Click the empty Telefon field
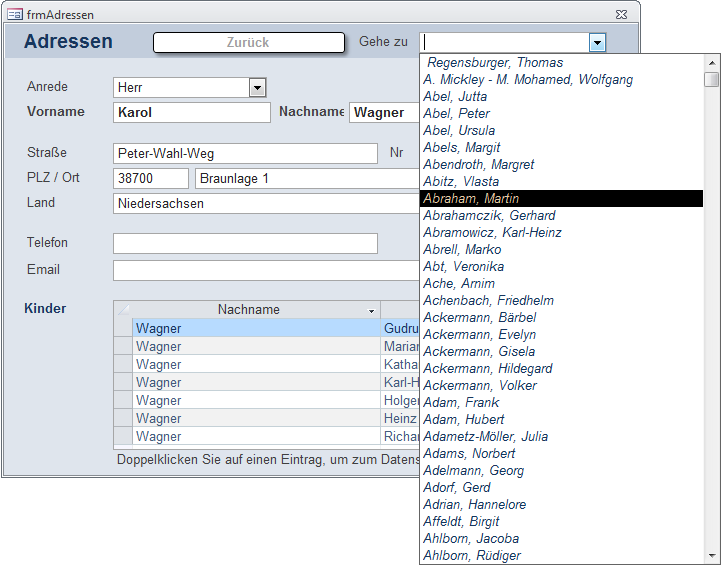This screenshot has width=722, height=565. click(x=245, y=243)
